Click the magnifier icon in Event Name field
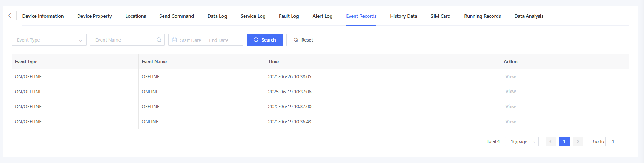The height and width of the screenshot is (163, 644). pos(159,40)
